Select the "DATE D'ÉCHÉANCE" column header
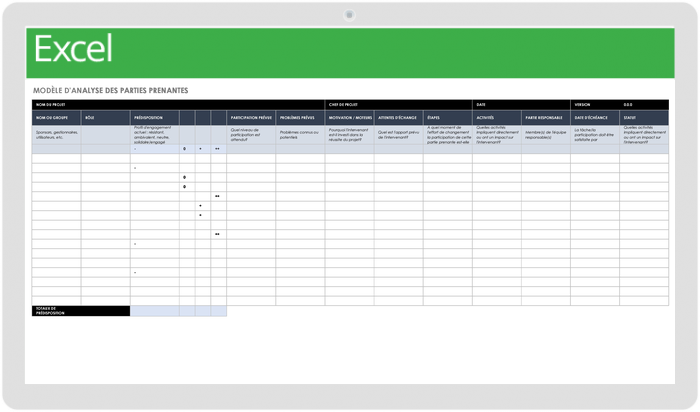The image size is (700, 412). coord(595,118)
